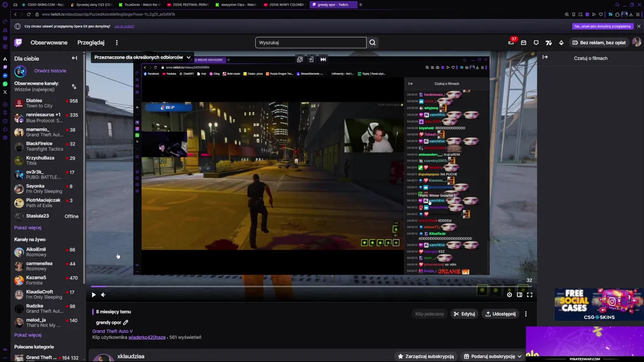This screenshot has width=644, height=362.
Task: Open the Twitch top nav three-dots menu
Action: pos(117,43)
